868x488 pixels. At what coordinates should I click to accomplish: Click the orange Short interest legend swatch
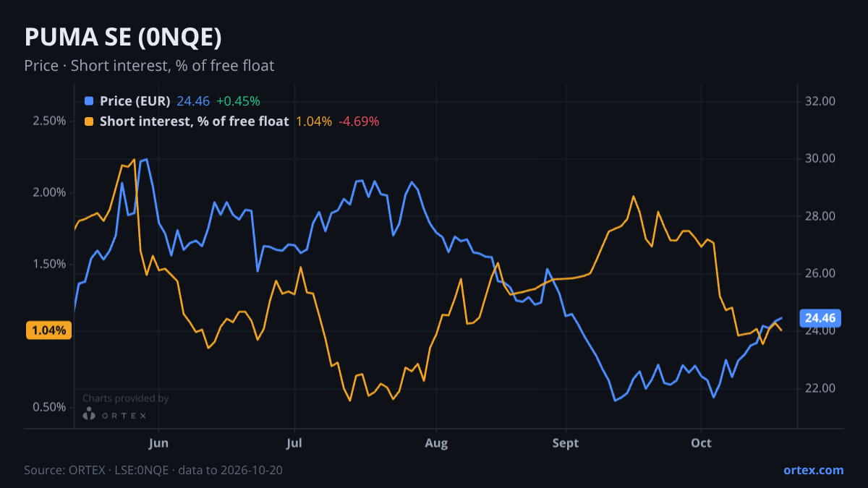tap(89, 121)
